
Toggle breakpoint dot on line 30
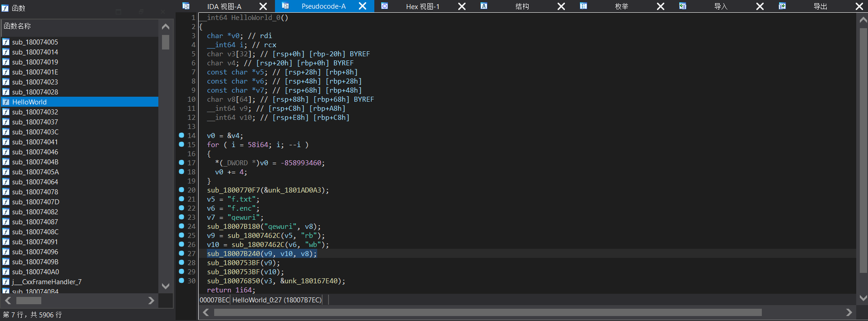pos(181,281)
